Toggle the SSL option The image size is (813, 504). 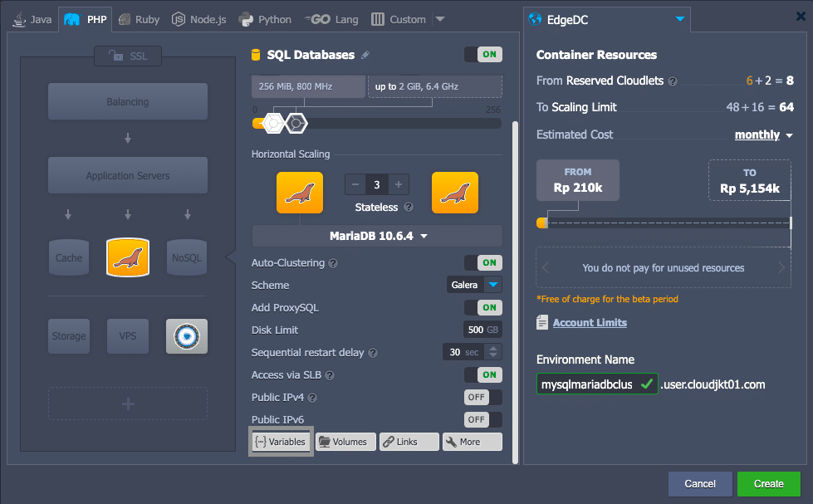point(128,56)
